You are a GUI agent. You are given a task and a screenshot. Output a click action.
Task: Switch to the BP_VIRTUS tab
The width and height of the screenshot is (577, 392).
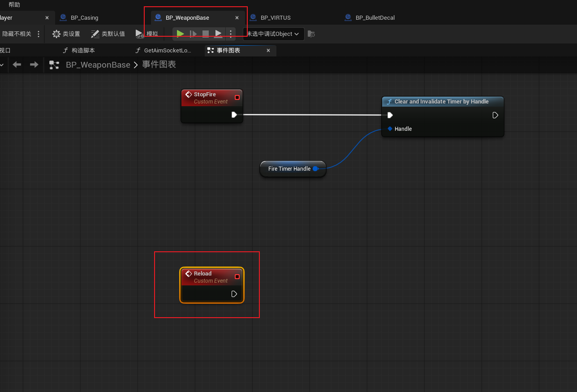tap(276, 18)
